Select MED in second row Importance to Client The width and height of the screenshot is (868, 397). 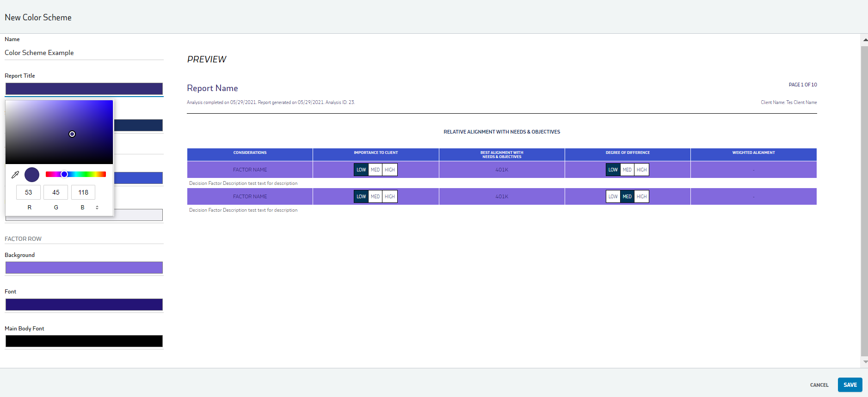(376, 196)
